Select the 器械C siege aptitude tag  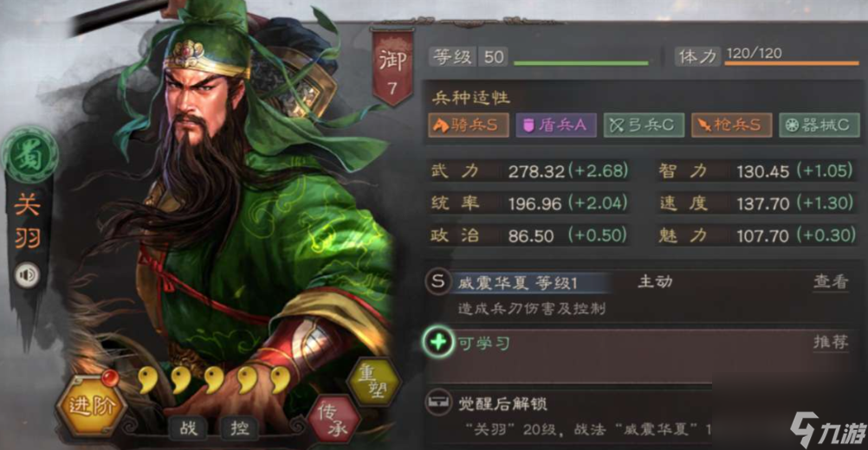tap(819, 125)
